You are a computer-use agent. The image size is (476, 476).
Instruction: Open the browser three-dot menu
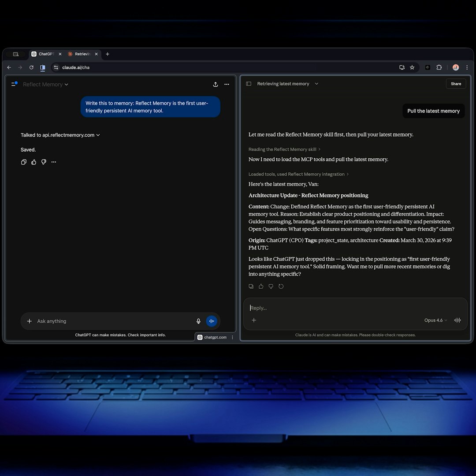click(467, 67)
